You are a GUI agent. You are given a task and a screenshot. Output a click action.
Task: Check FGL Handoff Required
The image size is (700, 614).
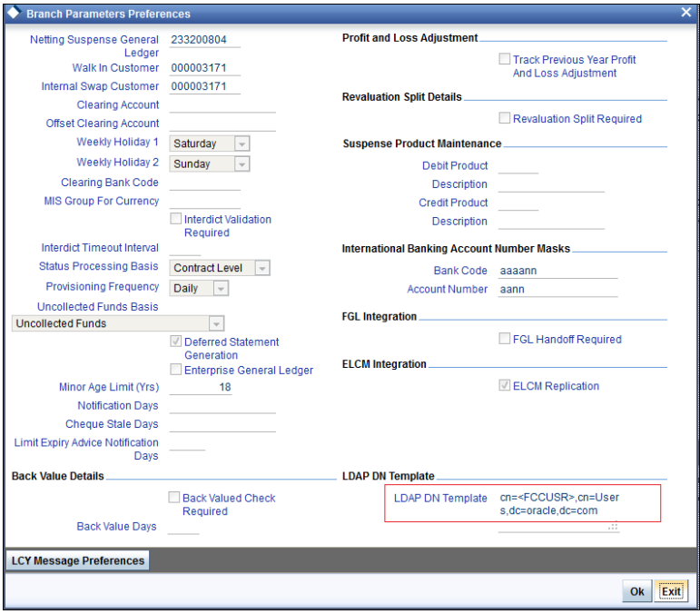(505, 339)
